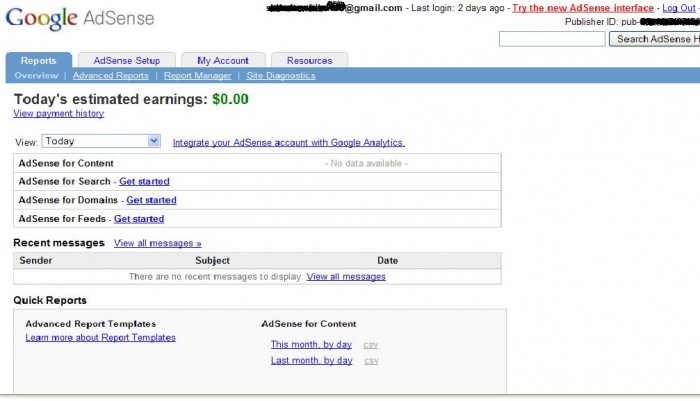Switch to the Reports tab
The width and height of the screenshot is (700, 401).
point(38,60)
